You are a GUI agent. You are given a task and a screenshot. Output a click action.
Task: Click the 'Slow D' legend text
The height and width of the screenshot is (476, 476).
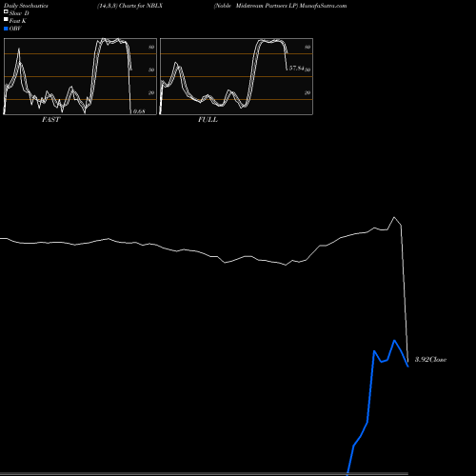coord(19,13)
